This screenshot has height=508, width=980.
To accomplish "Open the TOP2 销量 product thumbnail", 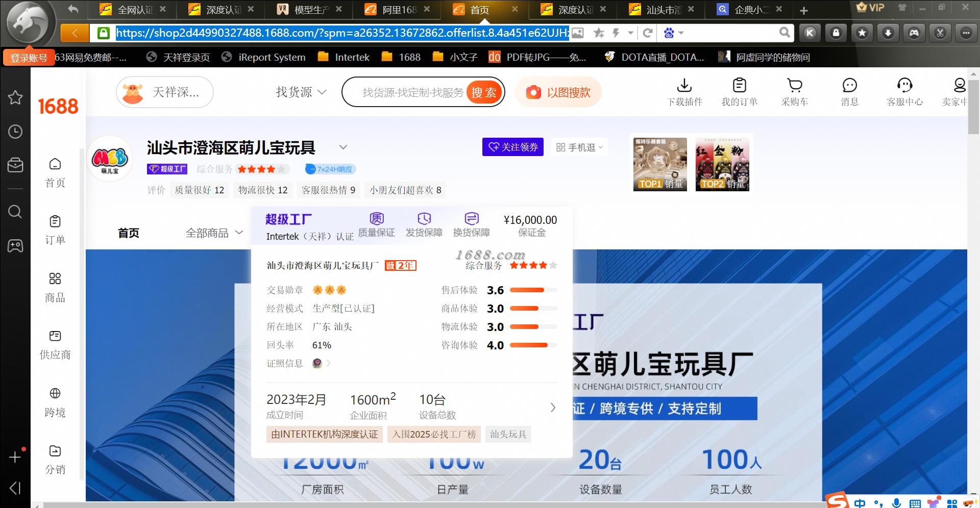I will coord(722,164).
